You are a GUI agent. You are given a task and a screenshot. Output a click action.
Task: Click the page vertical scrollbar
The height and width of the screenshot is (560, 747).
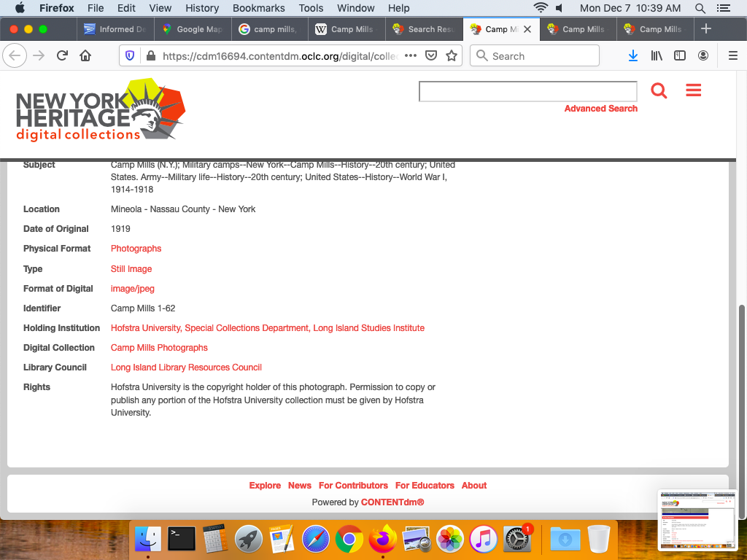743,379
